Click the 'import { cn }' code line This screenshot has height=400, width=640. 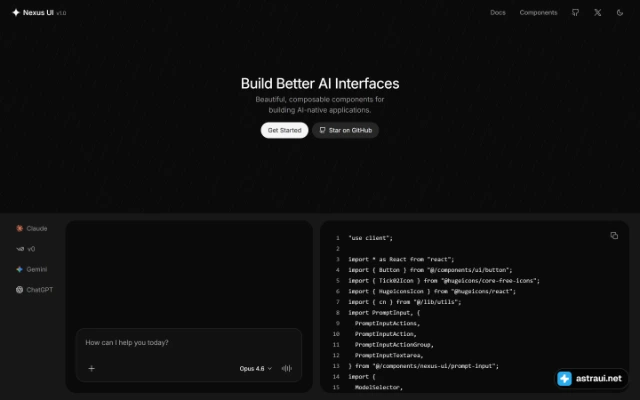405,302
